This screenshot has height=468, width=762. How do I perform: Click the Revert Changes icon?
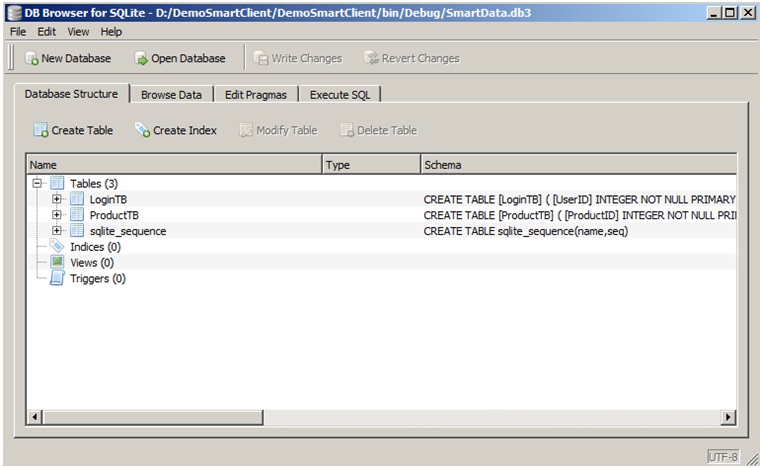pyautogui.click(x=371, y=58)
